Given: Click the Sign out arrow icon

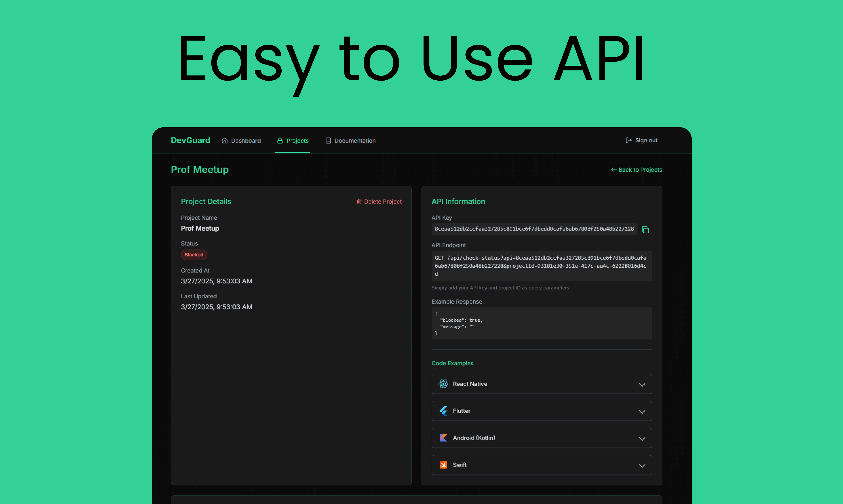Looking at the screenshot, I should pos(629,140).
